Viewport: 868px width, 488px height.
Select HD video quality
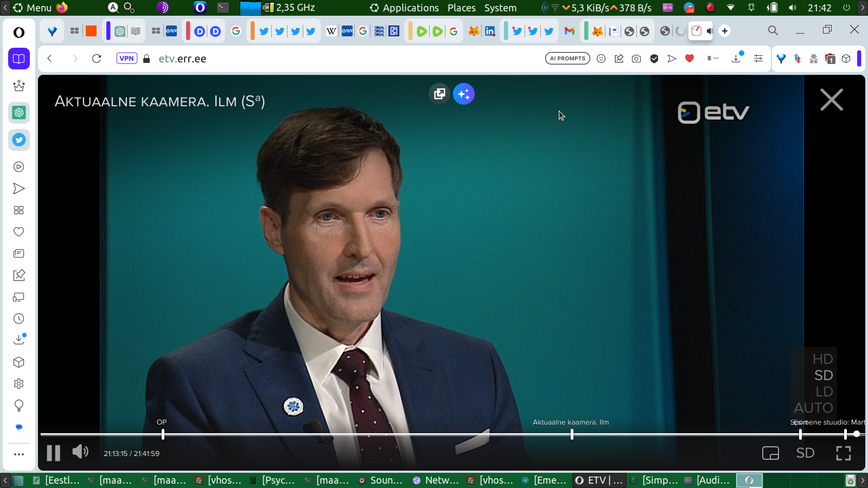point(822,359)
